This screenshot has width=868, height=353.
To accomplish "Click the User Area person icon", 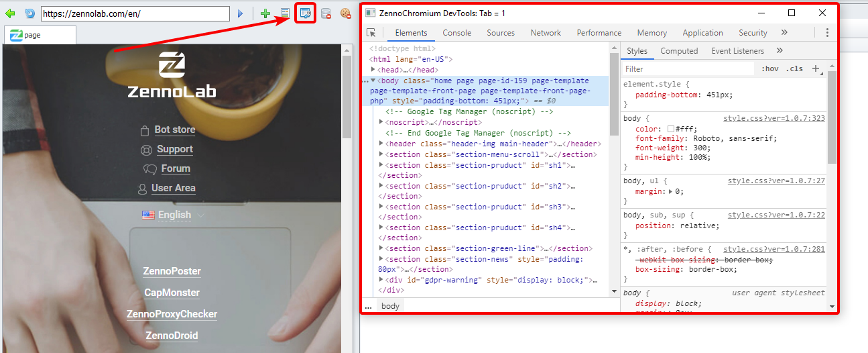I will pos(142,189).
